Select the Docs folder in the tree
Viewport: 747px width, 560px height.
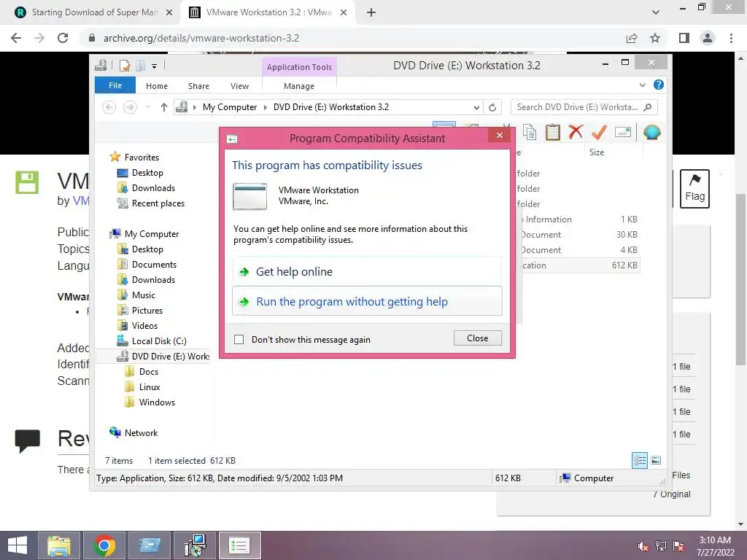[148, 372]
